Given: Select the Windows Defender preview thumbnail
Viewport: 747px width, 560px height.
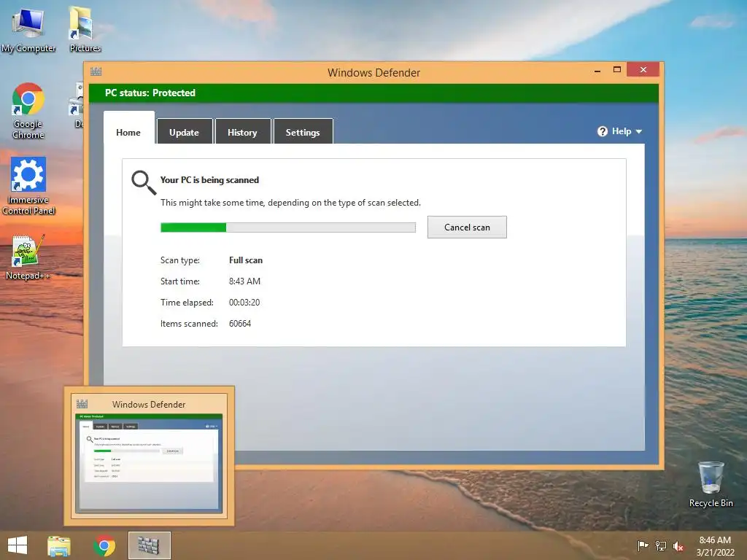Looking at the screenshot, I should (x=149, y=456).
